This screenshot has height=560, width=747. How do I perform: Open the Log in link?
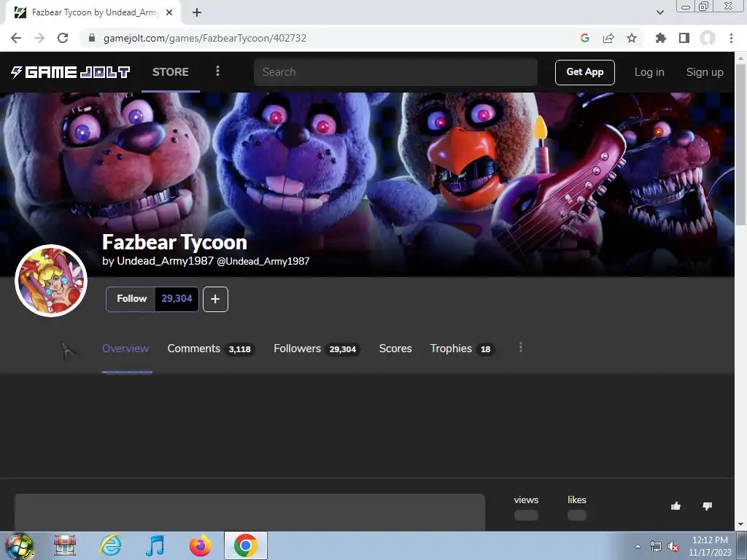pyautogui.click(x=649, y=72)
